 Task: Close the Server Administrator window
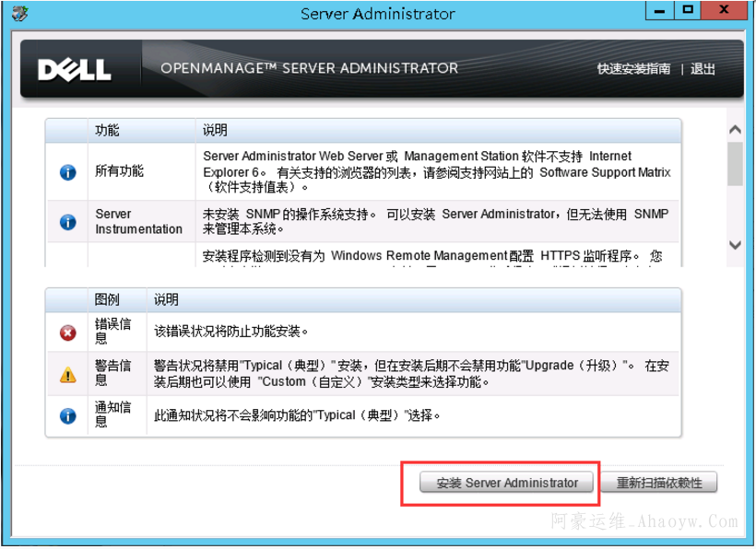point(724,10)
